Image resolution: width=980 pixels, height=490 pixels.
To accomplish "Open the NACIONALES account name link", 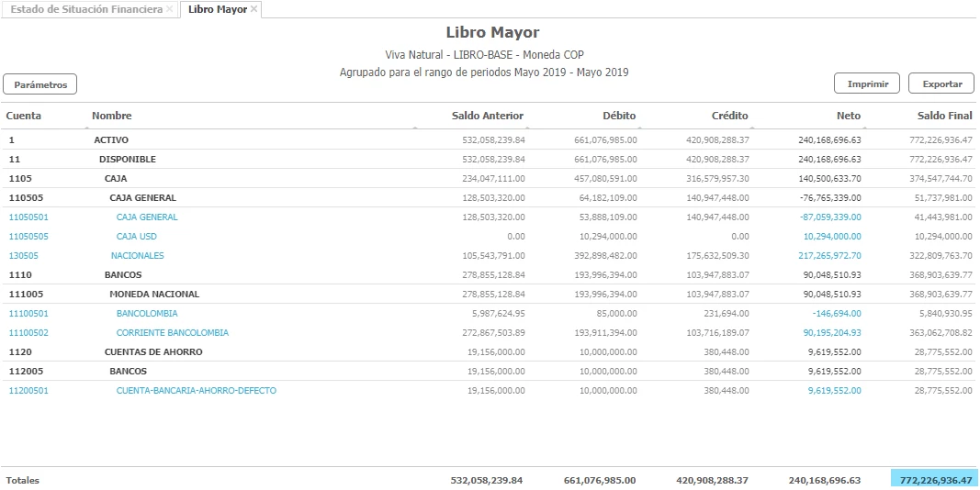I will pyautogui.click(x=137, y=256).
